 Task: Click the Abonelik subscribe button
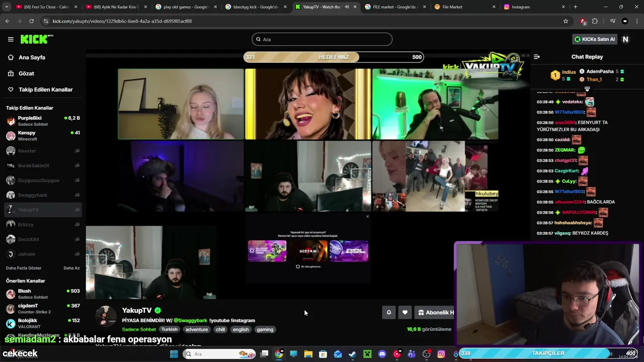(x=435, y=312)
